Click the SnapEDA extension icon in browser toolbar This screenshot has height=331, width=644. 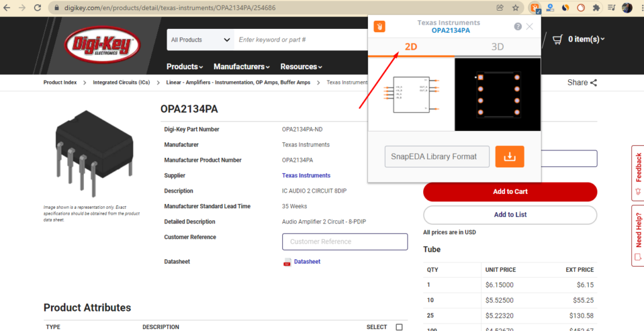pyautogui.click(x=535, y=8)
